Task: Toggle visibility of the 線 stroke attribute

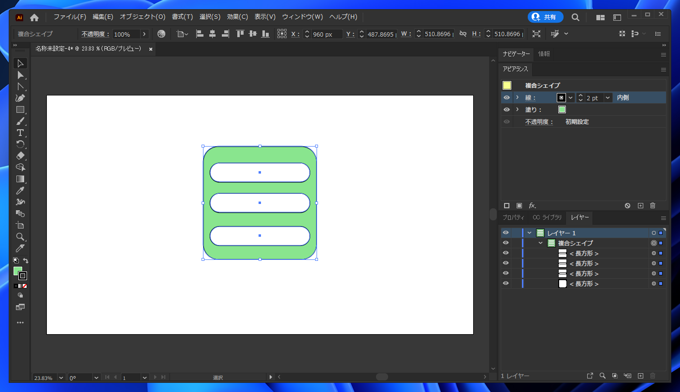Action: tap(507, 98)
